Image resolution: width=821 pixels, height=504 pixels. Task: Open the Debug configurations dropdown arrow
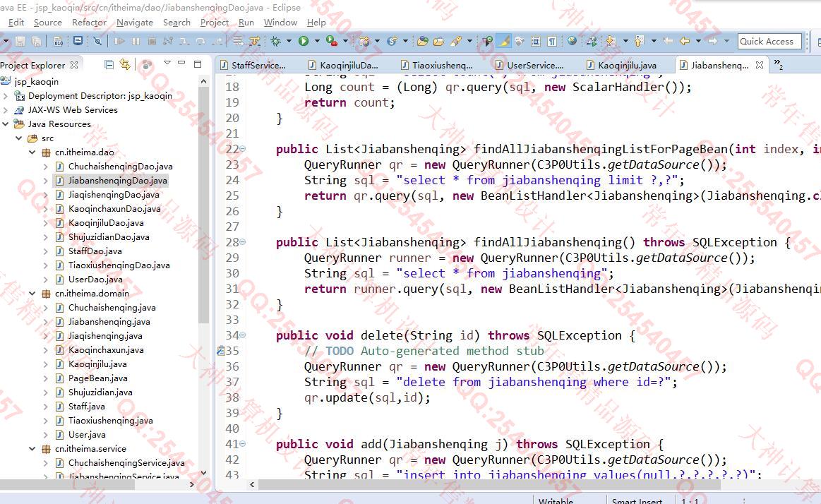click(289, 41)
